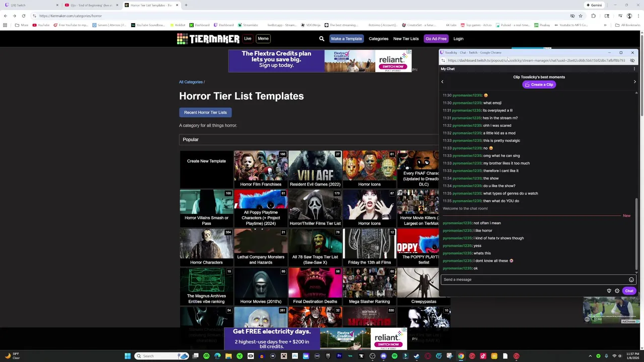The width and height of the screenshot is (644, 362).
Task: Open Resident Evil Games (2022) template
Action: coord(315,169)
